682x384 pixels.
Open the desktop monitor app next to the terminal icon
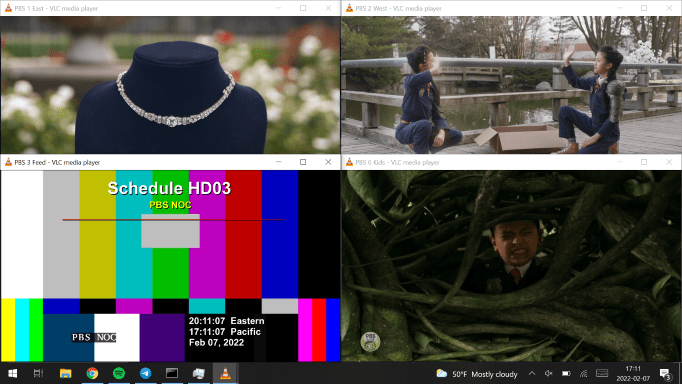199,373
